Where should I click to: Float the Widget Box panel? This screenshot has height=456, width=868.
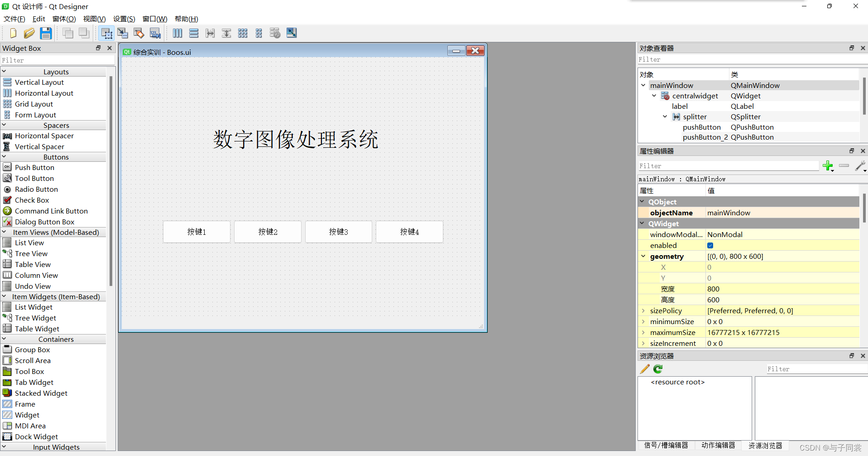98,48
